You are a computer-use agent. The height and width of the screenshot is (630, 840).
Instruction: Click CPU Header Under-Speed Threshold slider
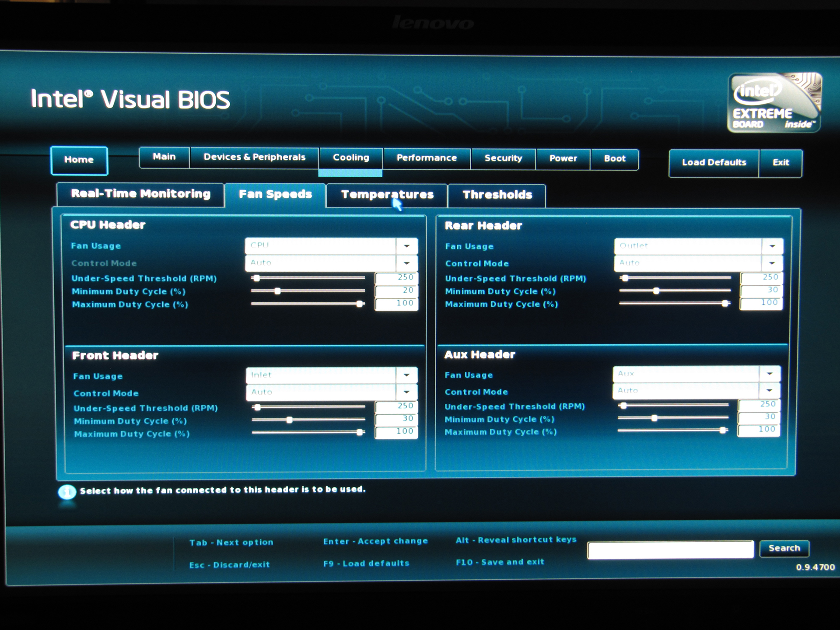click(x=308, y=278)
